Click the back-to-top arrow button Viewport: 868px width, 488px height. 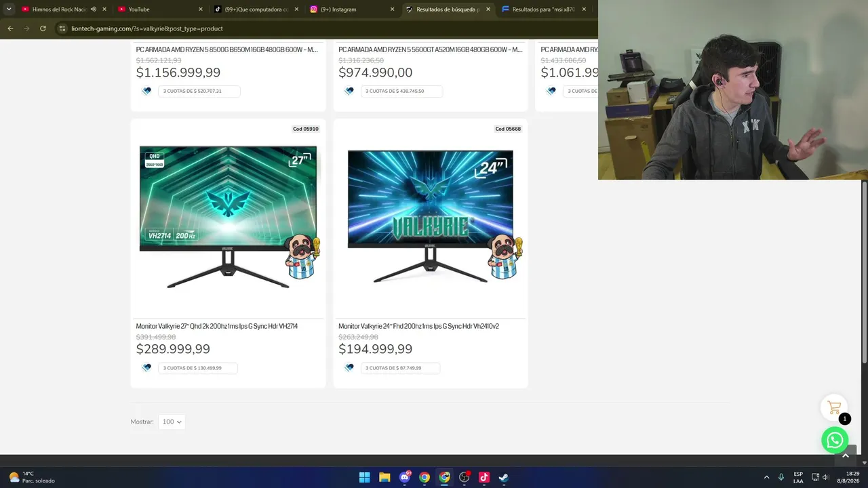click(845, 455)
